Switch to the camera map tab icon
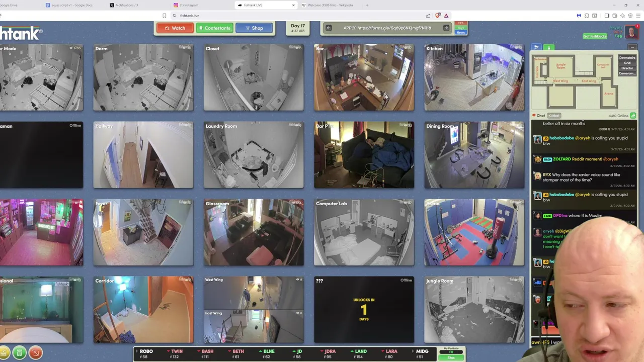644x362 pixels. [x=536, y=47]
